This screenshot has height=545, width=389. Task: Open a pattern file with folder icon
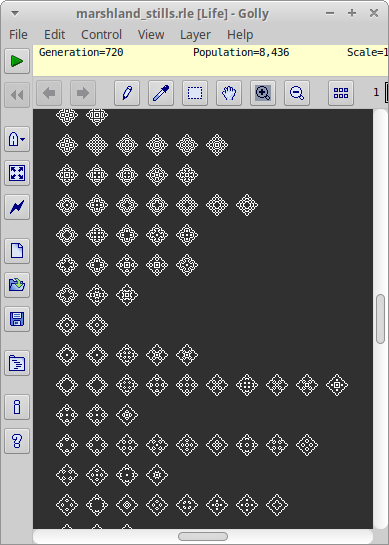(x=17, y=285)
